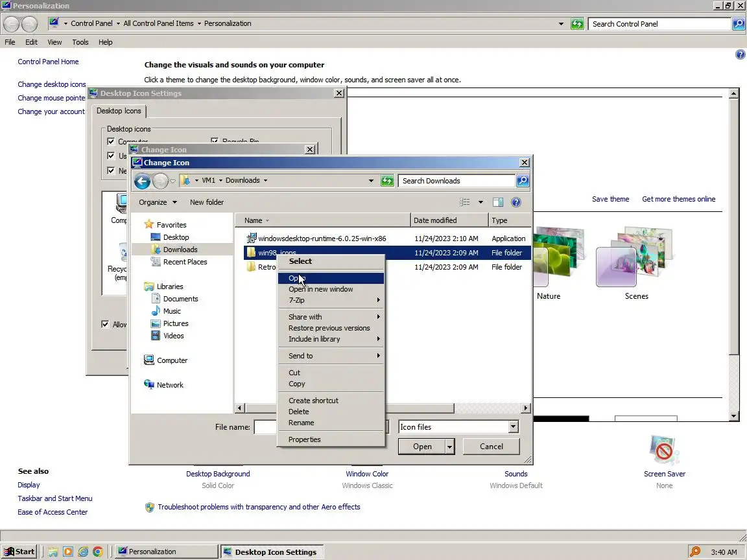
Task: Launch Chrome from the quick launch bar
Action: pos(98,552)
